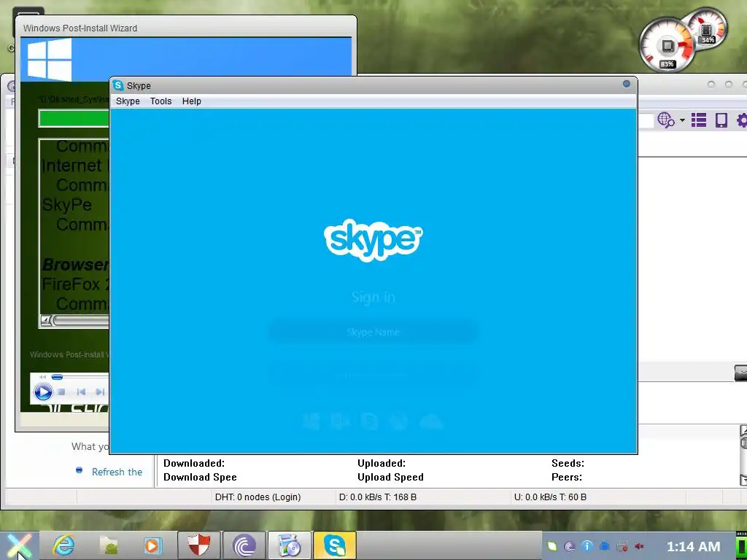
Task: Switch to Skype via taskbar icon
Action: [x=334, y=545]
